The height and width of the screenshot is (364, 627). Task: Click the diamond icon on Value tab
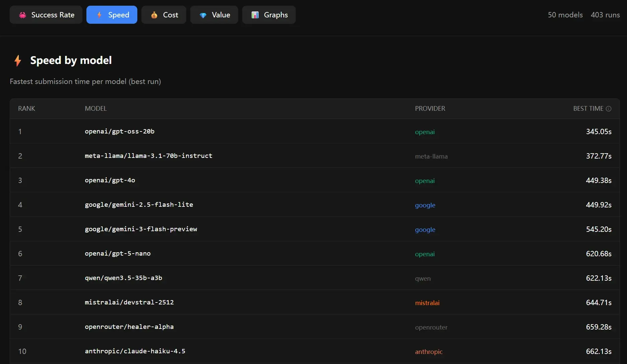pos(203,15)
